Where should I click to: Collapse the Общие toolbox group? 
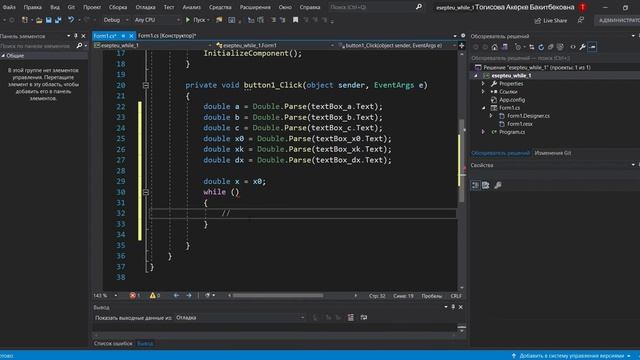pos(3,56)
